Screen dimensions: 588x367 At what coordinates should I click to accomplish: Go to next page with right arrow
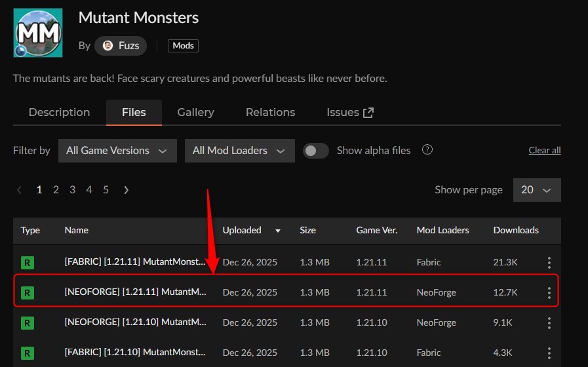coord(127,190)
